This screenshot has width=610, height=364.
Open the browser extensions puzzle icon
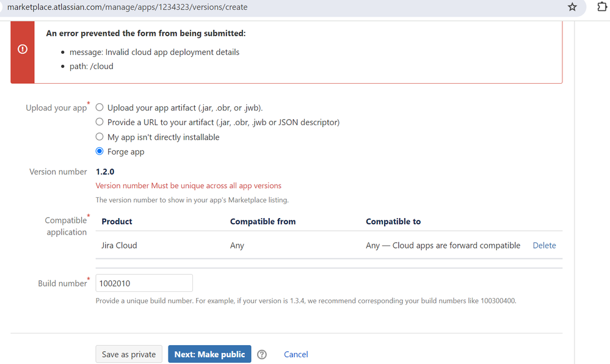pos(602,7)
